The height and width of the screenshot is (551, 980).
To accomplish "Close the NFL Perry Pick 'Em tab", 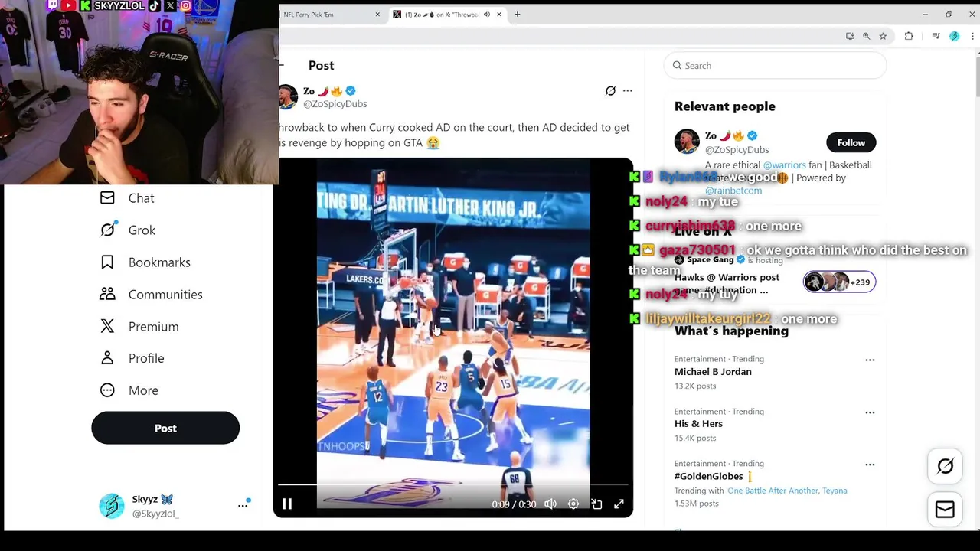I will click(x=377, y=15).
